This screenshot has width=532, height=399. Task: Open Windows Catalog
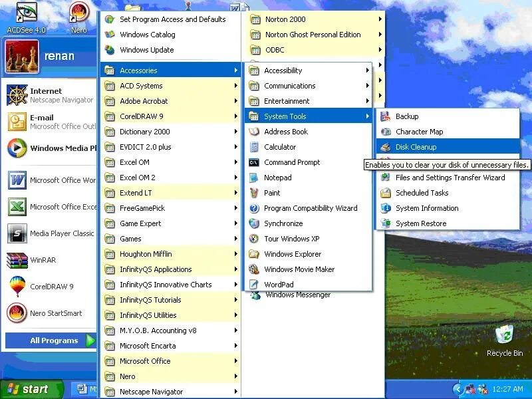click(171, 35)
